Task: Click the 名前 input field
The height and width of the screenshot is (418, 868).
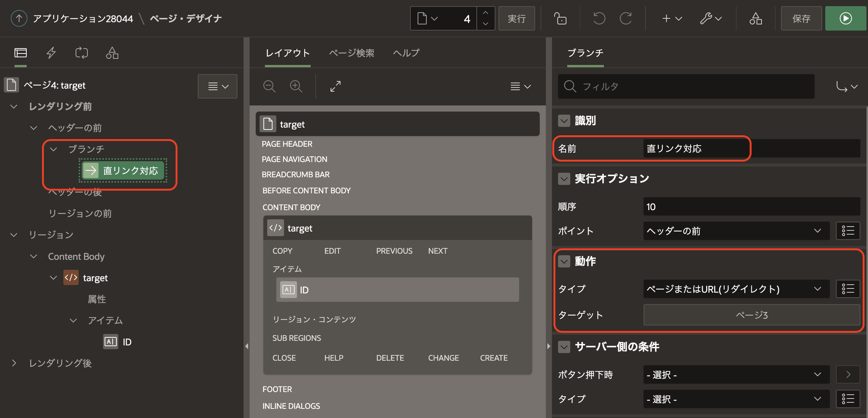Action: click(752, 148)
